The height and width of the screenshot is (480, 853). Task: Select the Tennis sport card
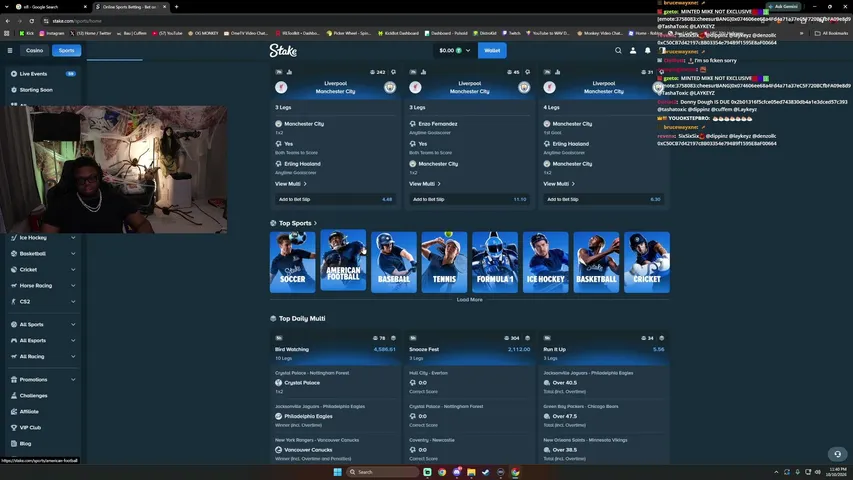[444, 262]
